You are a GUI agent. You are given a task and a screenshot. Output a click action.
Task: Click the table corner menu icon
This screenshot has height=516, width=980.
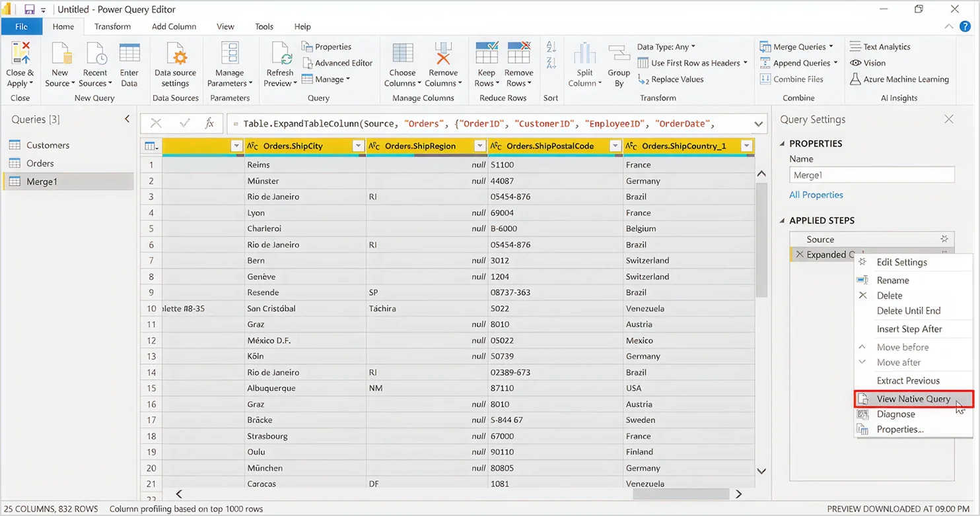click(x=151, y=146)
